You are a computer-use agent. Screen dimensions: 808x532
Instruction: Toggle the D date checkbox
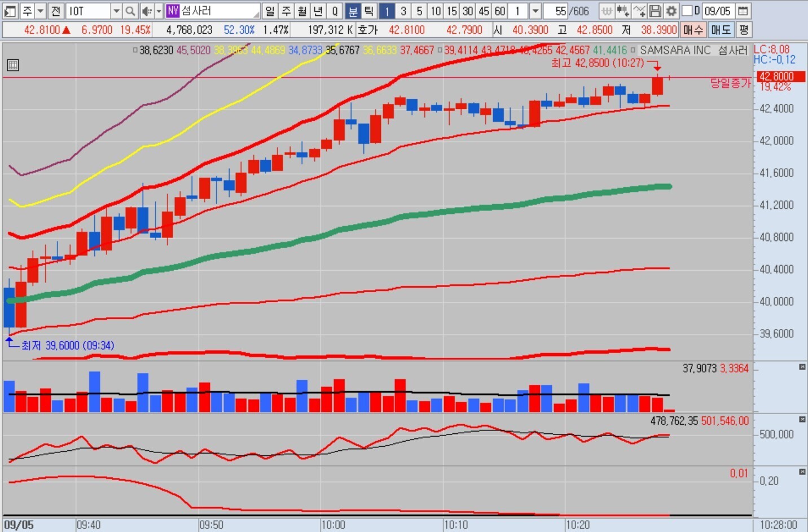pyautogui.click(x=687, y=11)
